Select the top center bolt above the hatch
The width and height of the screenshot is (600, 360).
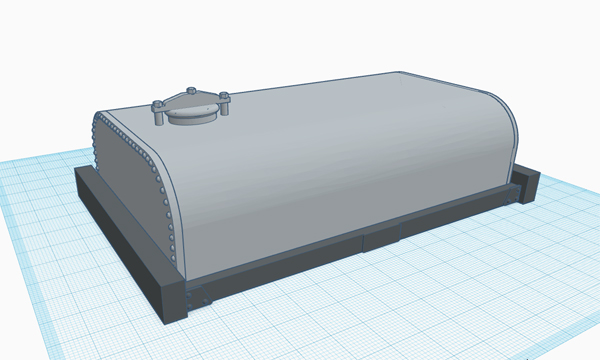coord(192,91)
